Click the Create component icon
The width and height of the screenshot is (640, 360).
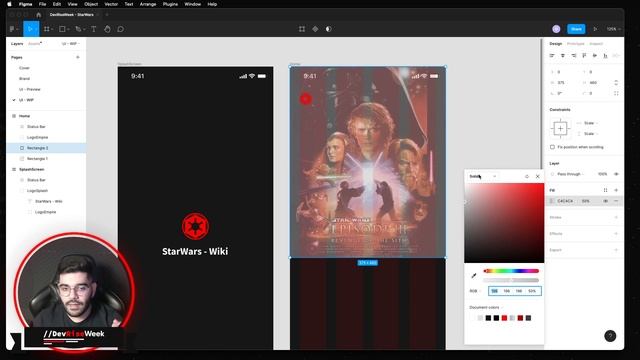pos(315,29)
